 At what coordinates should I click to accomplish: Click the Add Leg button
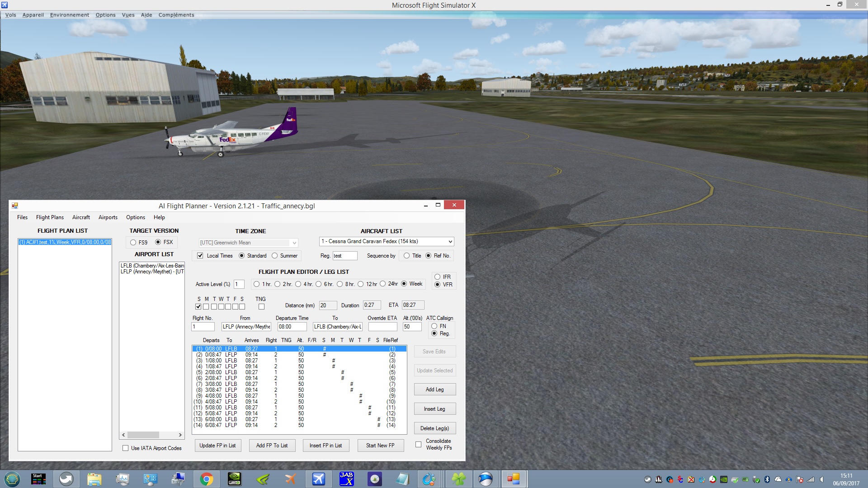[435, 389]
